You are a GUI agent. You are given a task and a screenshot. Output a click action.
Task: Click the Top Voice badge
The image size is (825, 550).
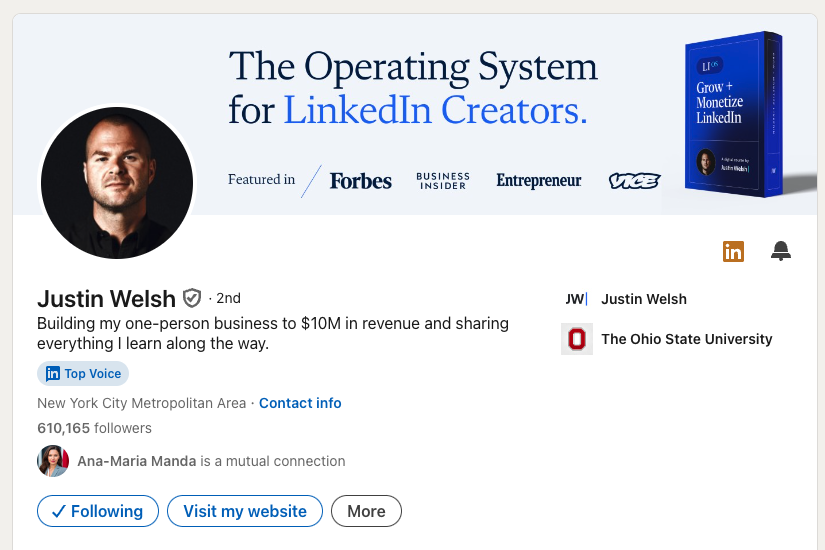[84, 374]
